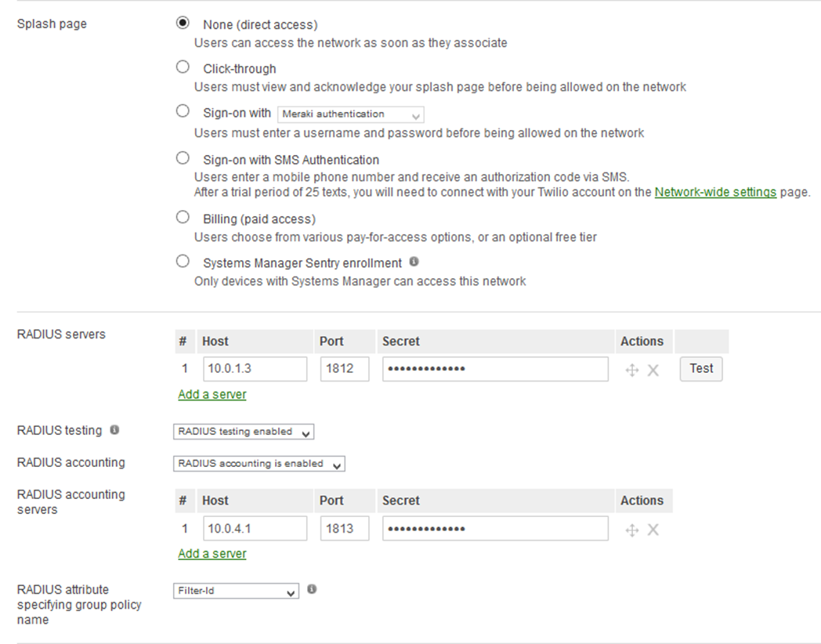Image resolution: width=821 pixels, height=644 pixels.
Task: Open the RADIUS testing enabled dropdown
Action: pos(244,431)
